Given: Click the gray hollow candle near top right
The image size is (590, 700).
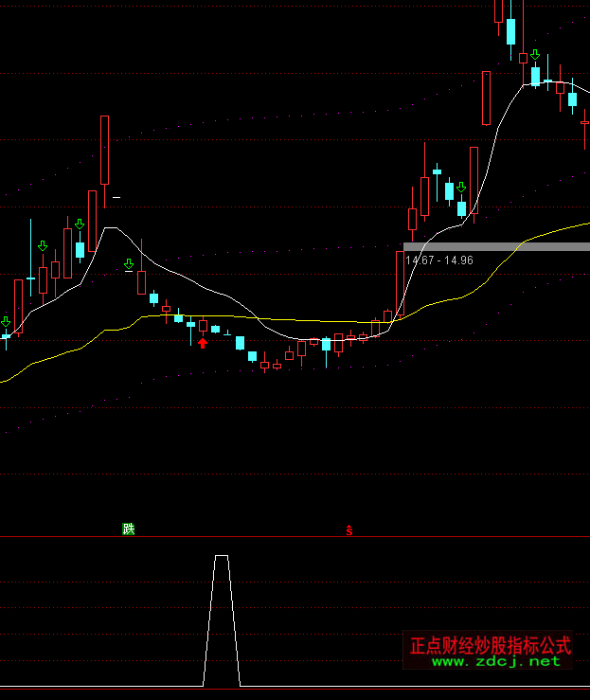Looking at the screenshot, I should coord(486,98).
